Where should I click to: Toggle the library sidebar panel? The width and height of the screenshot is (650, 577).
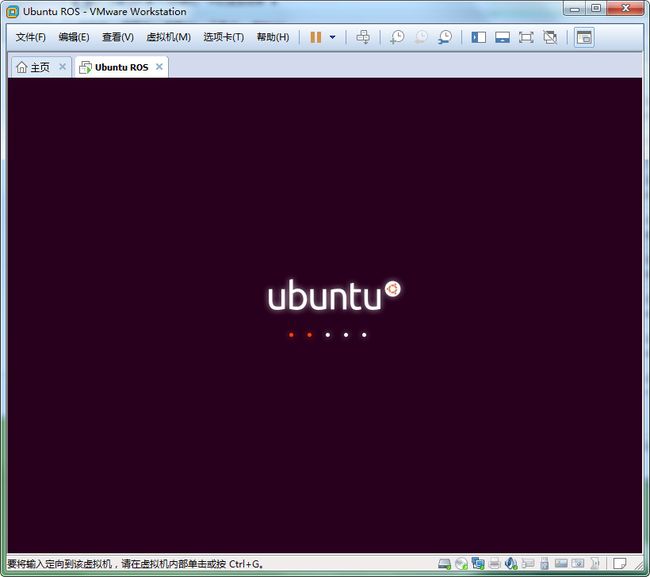pyautogui.click(x=478, y=37)
